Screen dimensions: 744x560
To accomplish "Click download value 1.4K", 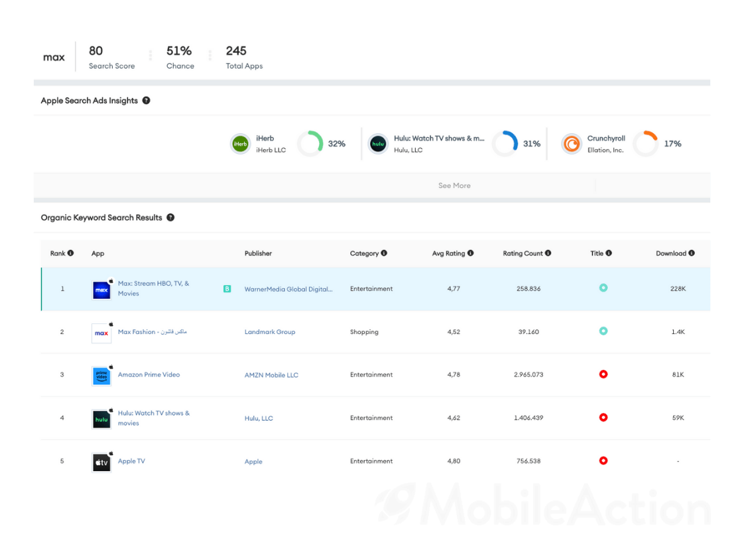I will coord(678,332).
